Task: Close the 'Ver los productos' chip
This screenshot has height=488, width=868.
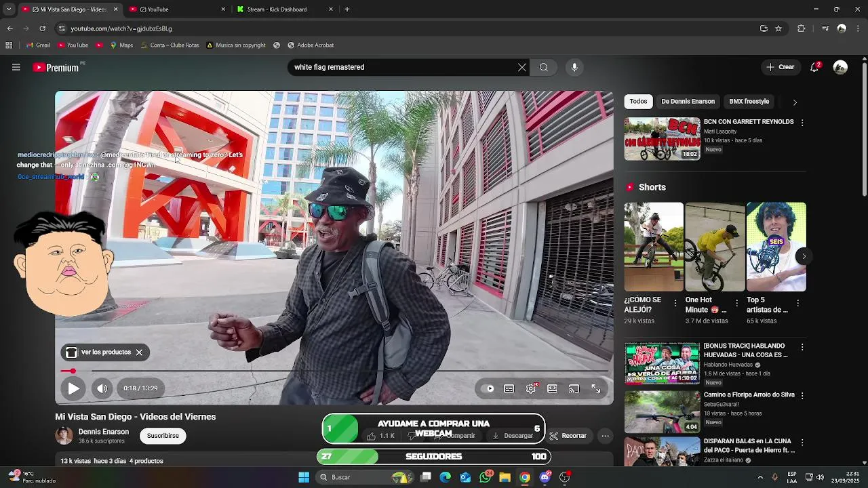Action: (139, 352)
